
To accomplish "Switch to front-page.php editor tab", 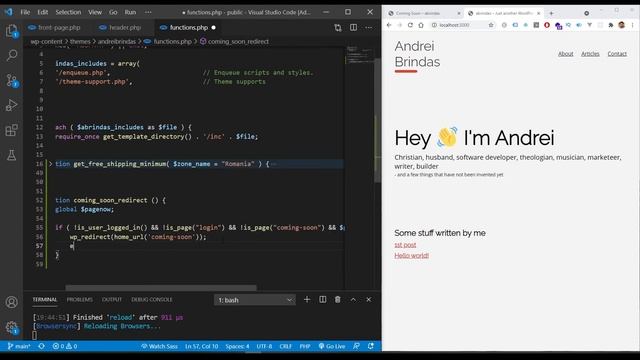I will click(55, 28).
